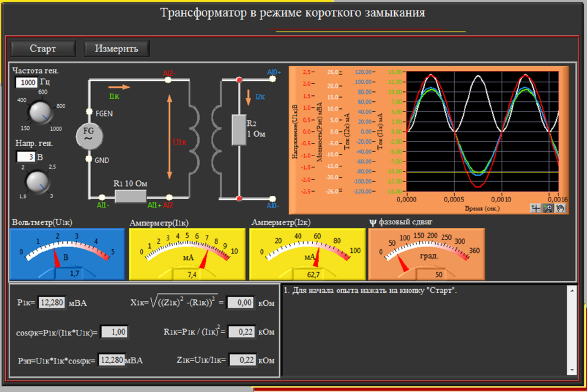Viewport: 587px width, 392px height.
Task: Click the voltmeter readout value 1,7
Action: 74,274
